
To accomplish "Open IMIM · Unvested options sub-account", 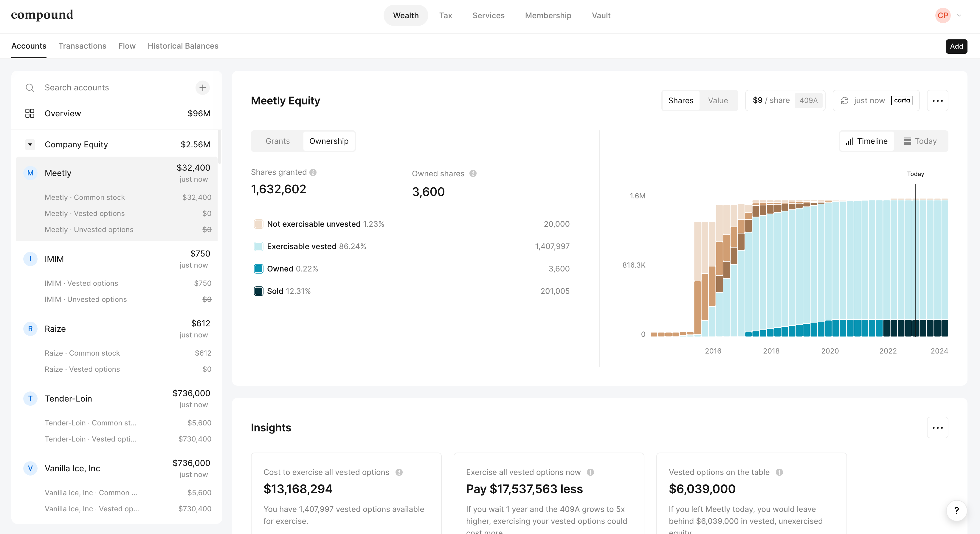I will coord(117,300).
